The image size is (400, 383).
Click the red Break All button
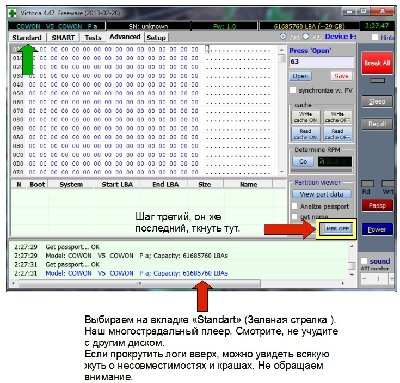pos(377,63)
